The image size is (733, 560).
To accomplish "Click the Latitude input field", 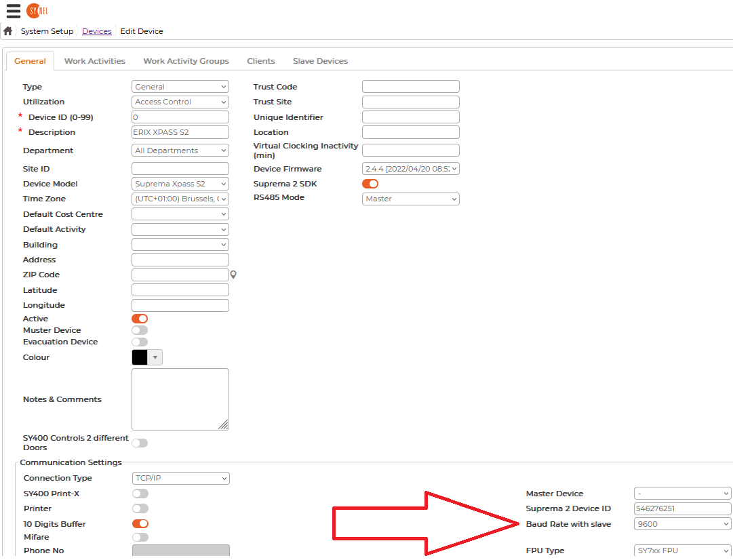I will (x=180, y=290).
